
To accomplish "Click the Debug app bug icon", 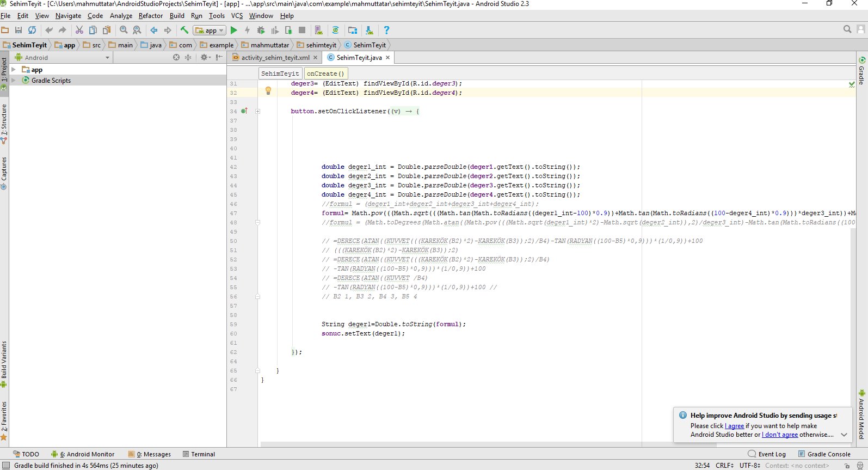I will pyautogui.click(x=261, y=30).
